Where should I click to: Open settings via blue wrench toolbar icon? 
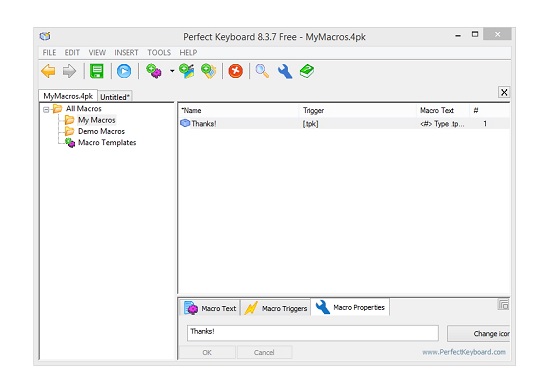[x=285, y=71]
